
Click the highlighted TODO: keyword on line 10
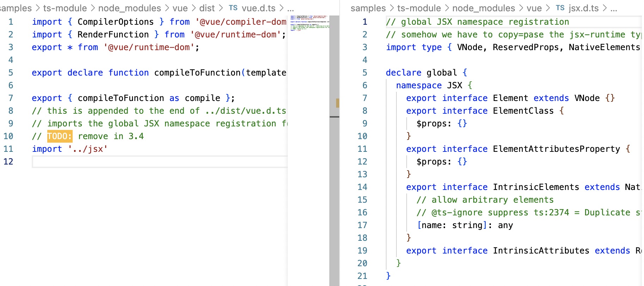click(x=60, y=136)
